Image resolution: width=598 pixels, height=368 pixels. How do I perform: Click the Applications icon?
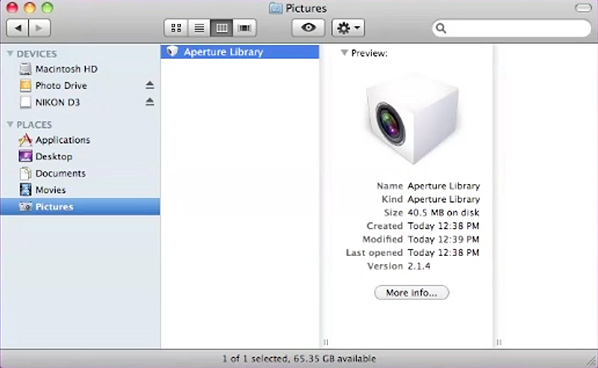pos(25,140)
